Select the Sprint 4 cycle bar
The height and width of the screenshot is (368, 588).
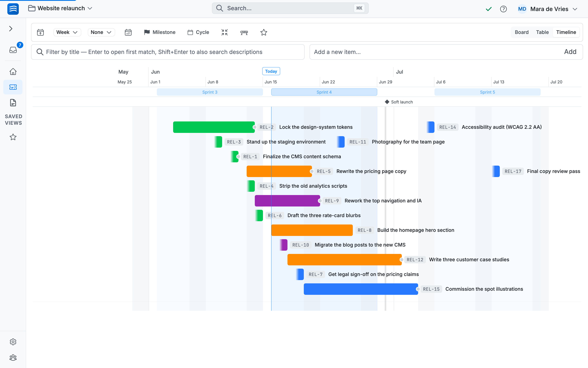click(x=324, y=92)
